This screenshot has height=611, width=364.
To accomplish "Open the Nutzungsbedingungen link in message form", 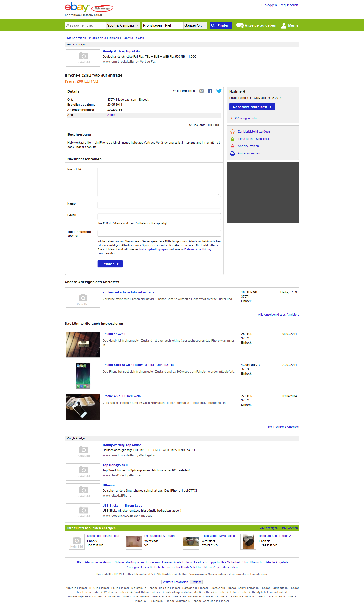I will pyautogui.click(x=153, y=249).
